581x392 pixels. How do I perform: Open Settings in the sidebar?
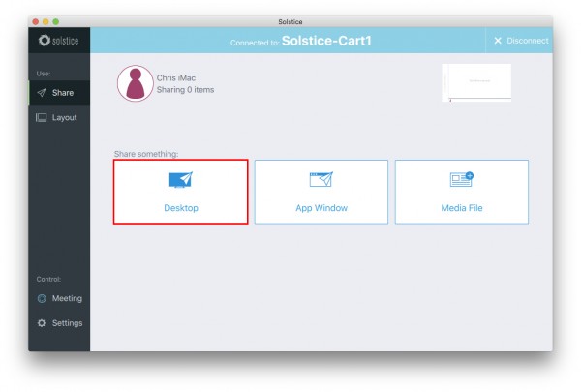click(59, 323)
